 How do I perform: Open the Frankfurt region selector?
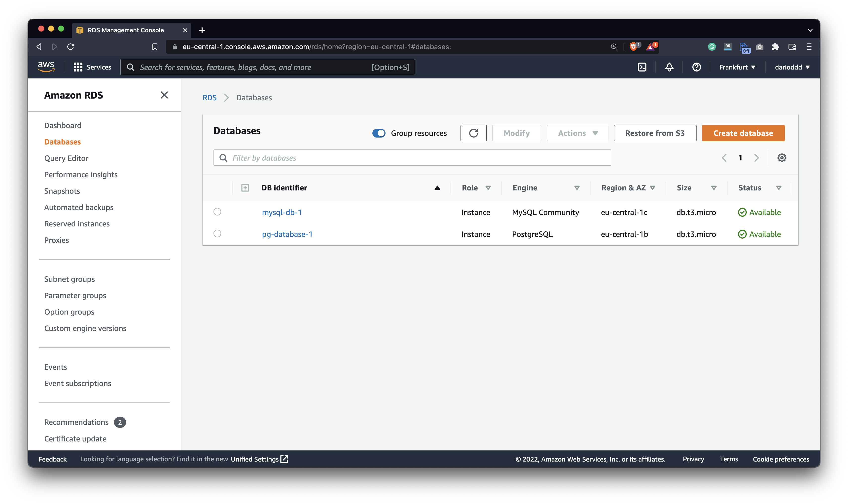737,67
